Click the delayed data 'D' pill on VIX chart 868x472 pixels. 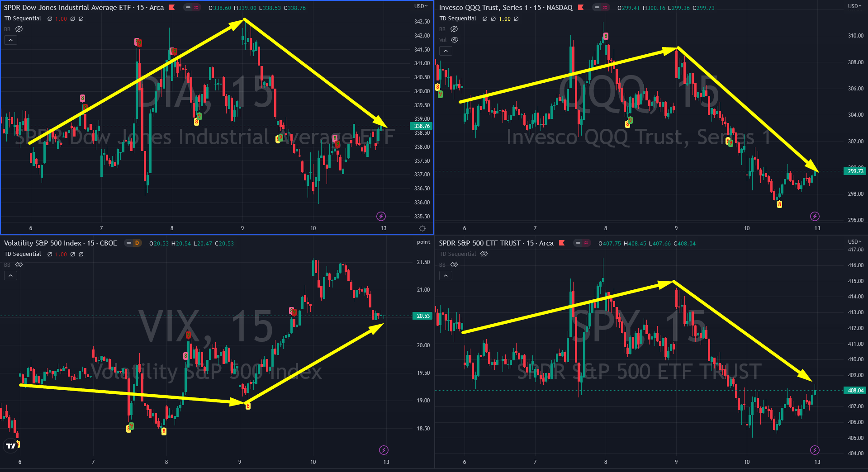133,243
